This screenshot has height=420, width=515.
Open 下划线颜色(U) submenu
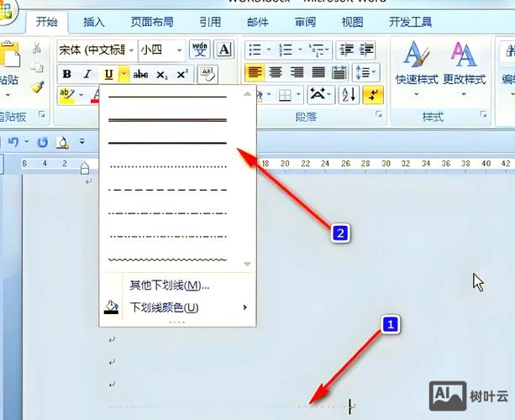point(177,307)
